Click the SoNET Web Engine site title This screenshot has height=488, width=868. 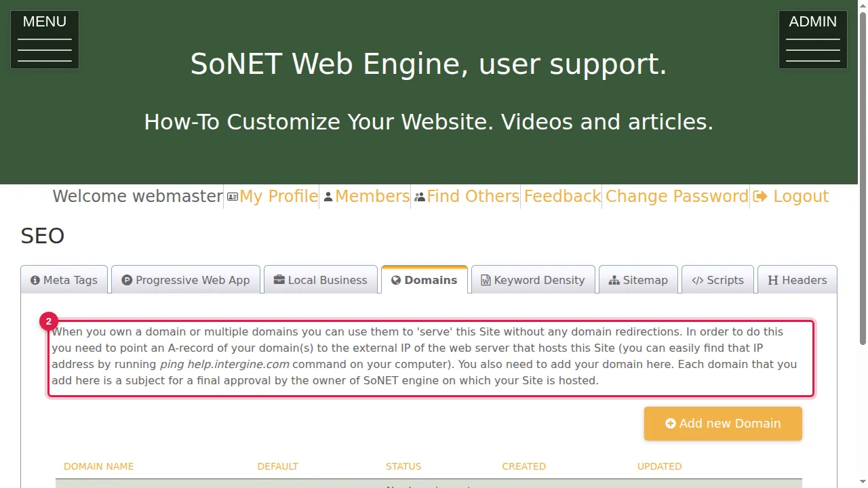(x=429, y=64)
